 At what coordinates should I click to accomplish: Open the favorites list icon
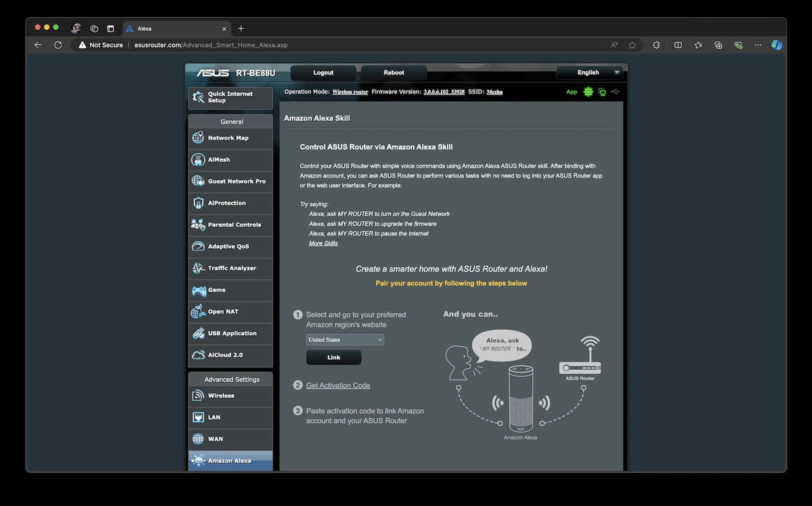pyautogui.click(x=698, y=45)
